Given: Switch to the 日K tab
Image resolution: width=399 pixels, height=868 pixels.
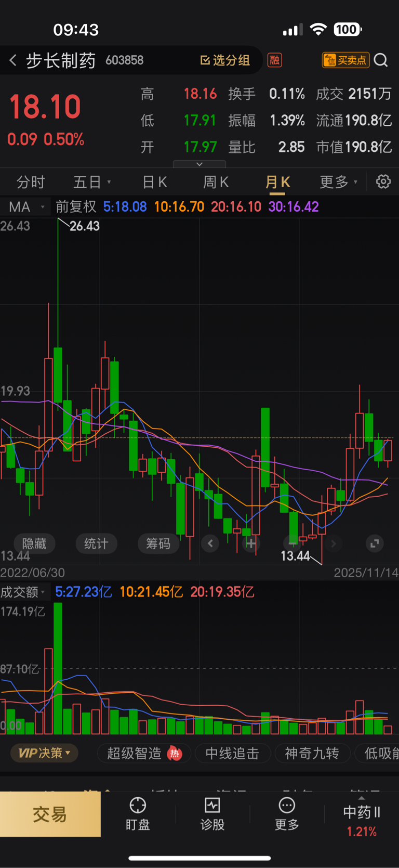Looking at the screenshot, I should pyautogui.click(x=155, y=182).
